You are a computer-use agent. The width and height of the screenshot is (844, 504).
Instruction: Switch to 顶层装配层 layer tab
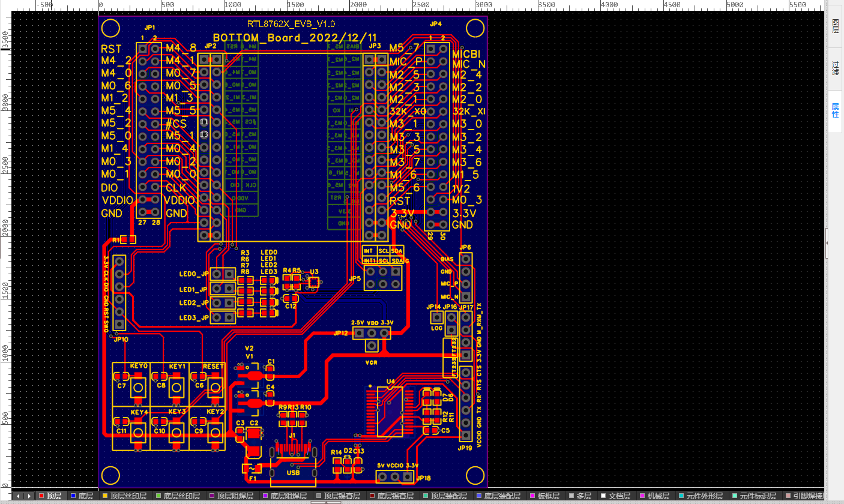tap(445, 496)
